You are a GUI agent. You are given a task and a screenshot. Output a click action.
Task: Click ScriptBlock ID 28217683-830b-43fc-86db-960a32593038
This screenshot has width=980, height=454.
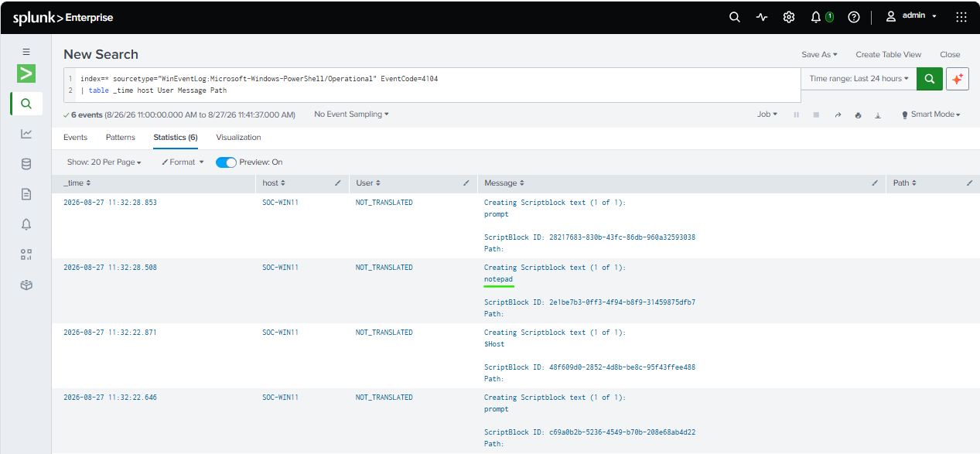click(x=589, y=237)
